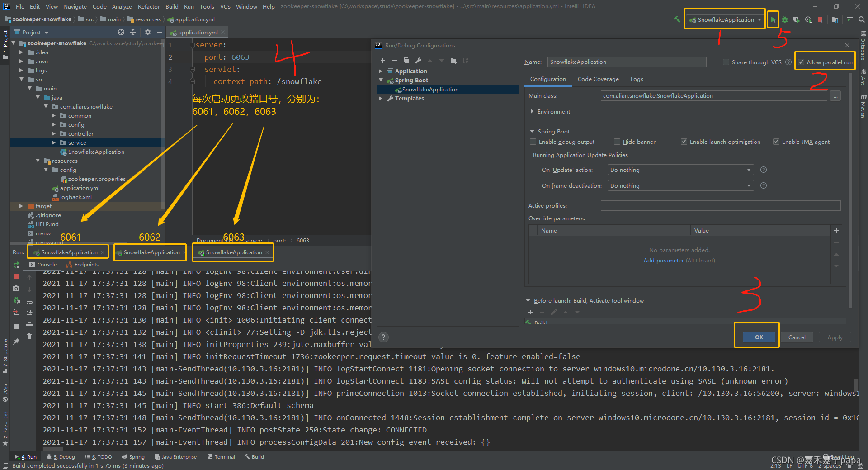The width and height of the screenshot is (868, 470).
Task: Toggle Share through VCS checkbox
Action: 726,62
